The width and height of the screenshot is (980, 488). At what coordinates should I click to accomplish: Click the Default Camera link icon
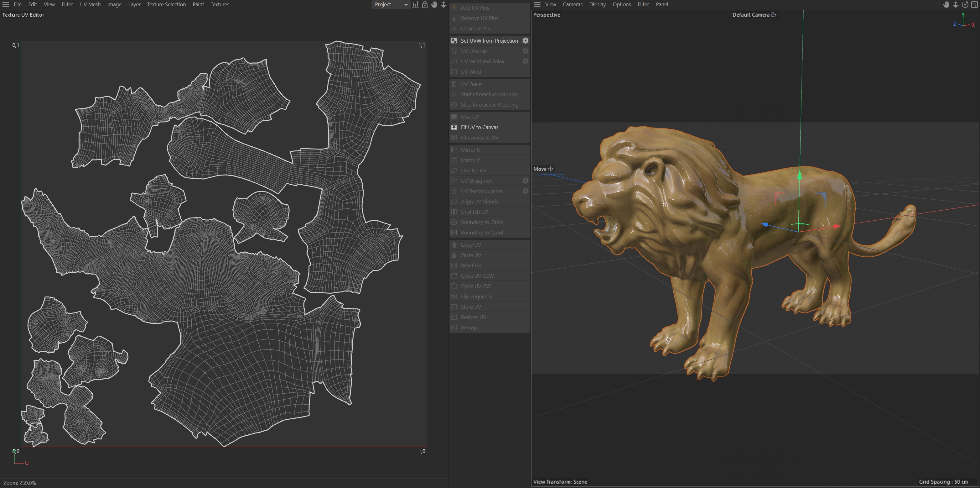click(773, 14)
